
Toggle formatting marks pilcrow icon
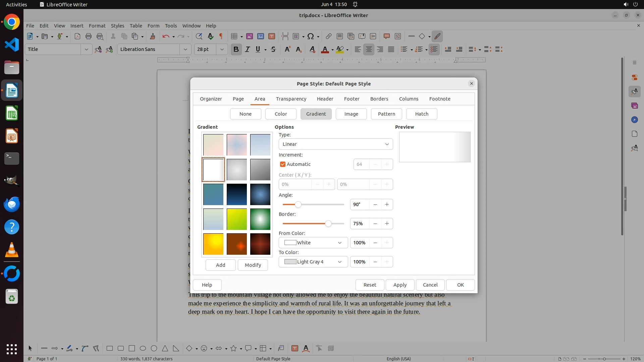221,37
